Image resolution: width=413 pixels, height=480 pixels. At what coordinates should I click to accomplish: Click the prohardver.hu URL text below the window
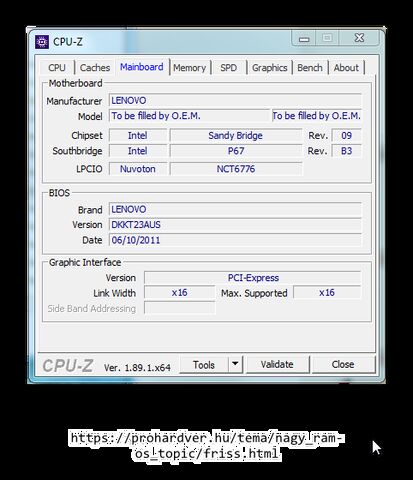tap(206, 446)
